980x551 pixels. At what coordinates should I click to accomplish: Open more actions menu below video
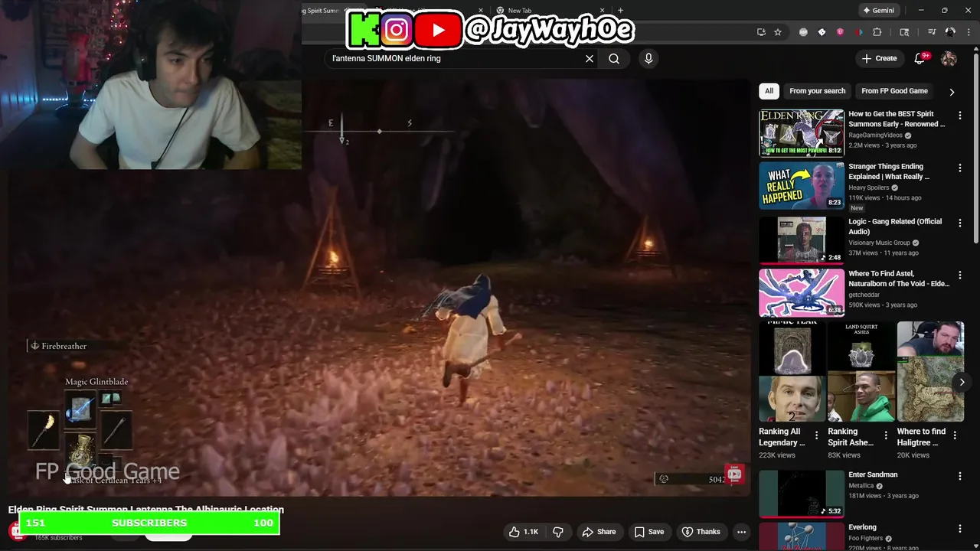pos(741,532)
